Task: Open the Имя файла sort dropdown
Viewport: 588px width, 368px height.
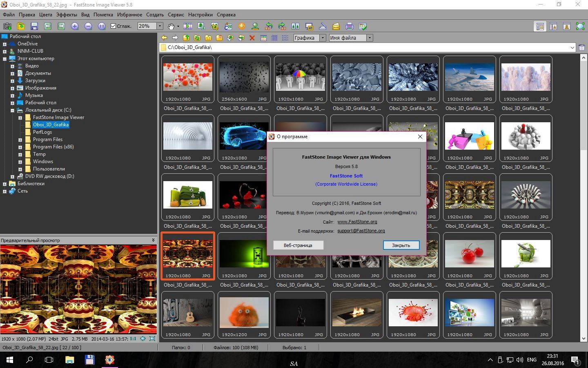Action: point(370,38)
